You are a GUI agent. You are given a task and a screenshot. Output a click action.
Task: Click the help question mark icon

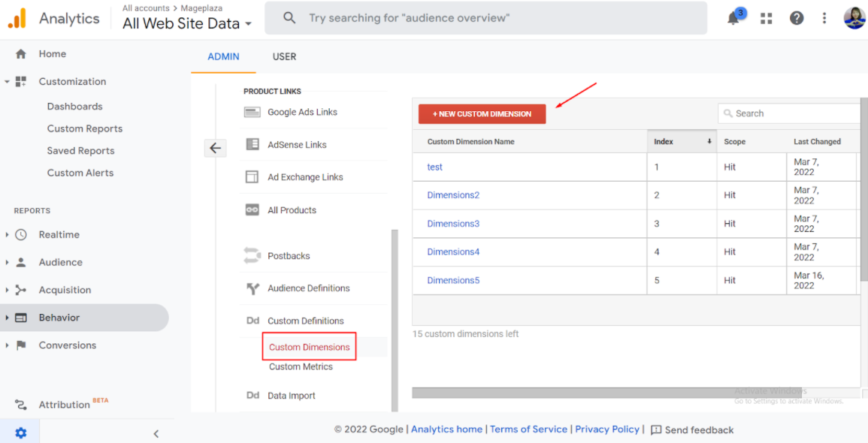pyautogui.click(x=797, y=19)
